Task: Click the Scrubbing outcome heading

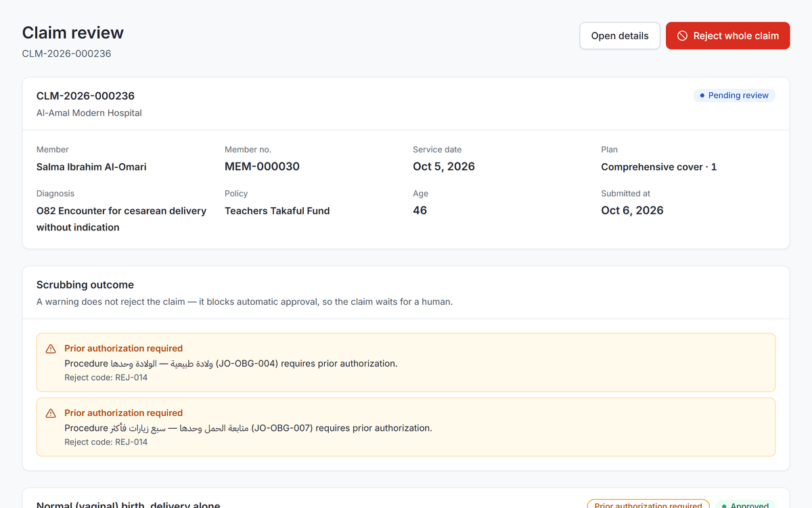Action: (85, 285)
